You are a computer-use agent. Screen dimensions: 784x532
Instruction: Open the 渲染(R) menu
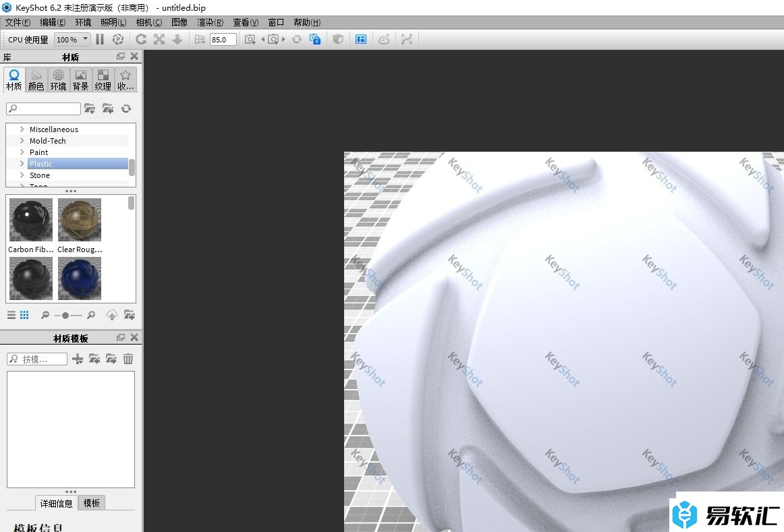point(211,22)
